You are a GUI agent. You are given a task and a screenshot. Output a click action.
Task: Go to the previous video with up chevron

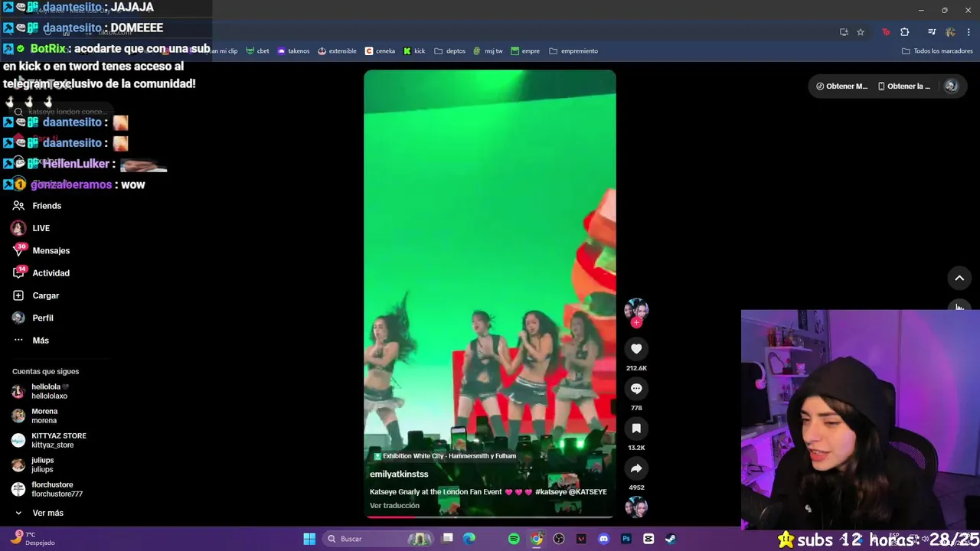point(959,278)
